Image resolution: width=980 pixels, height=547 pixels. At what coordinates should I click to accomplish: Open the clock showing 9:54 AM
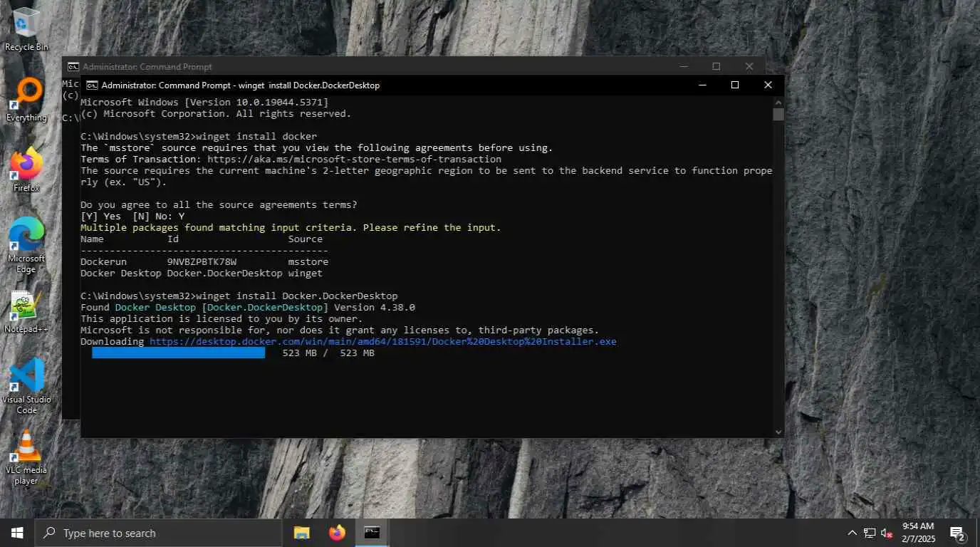pyautogui.click(x=918, y=526)
